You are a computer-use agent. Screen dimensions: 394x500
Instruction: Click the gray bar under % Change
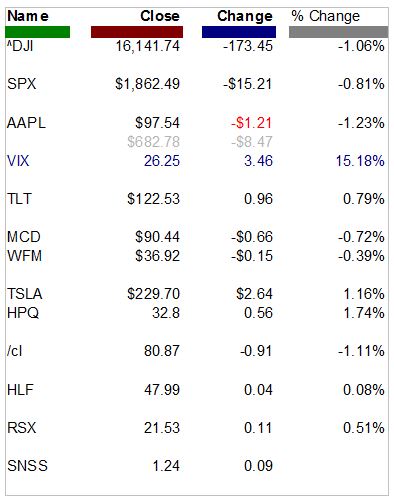[x=339, y=32]
